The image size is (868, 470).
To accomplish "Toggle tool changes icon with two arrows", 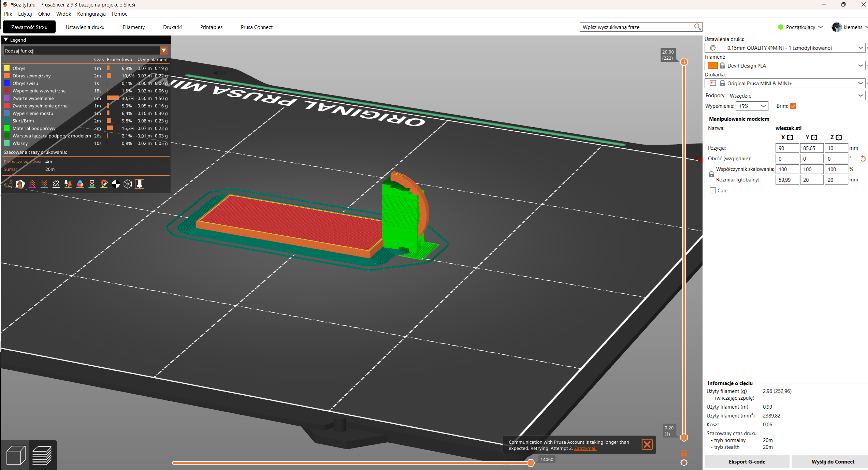I will coord(68,184).
